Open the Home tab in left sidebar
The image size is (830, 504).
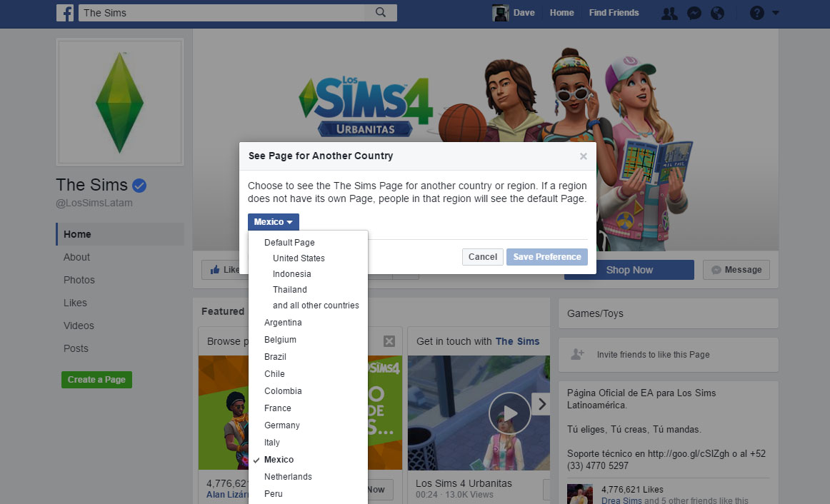pos(120,234)
